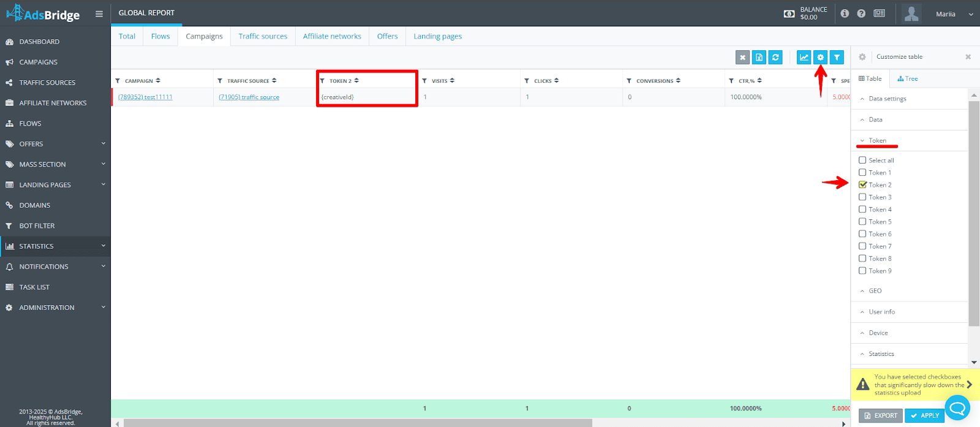This screenshot has height=427, width=980.
Task: Expand the Statistics section in Customize table
Action: pos(910,353)
